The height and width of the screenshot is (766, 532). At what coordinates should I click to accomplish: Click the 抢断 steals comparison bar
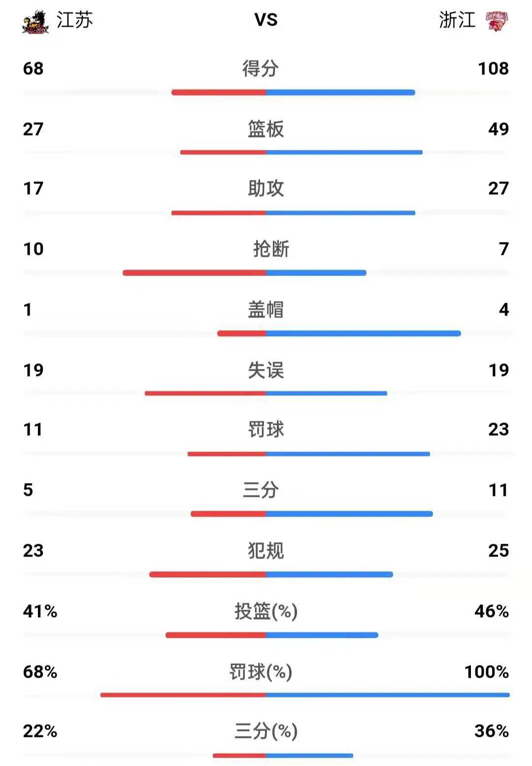(x=245, y=273)
